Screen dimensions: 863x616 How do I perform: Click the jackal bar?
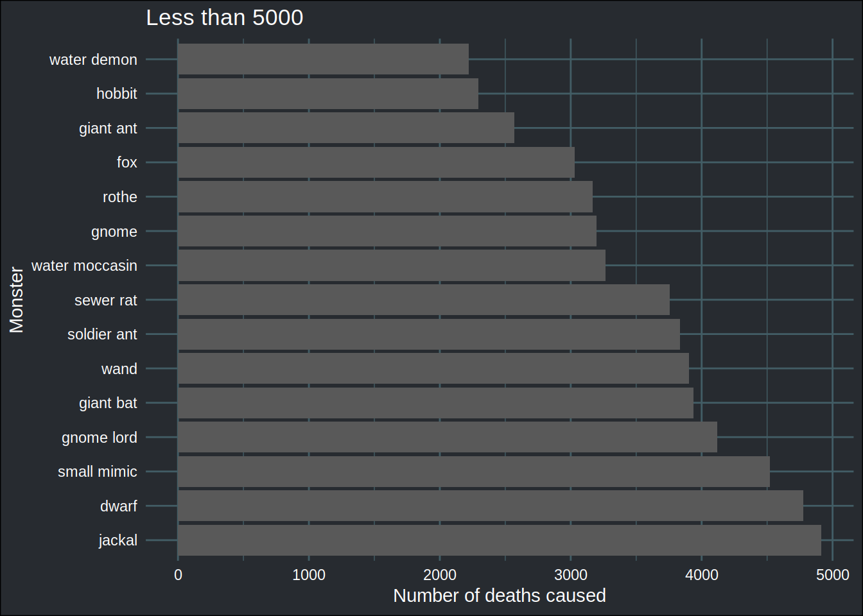tap(500, 540)
